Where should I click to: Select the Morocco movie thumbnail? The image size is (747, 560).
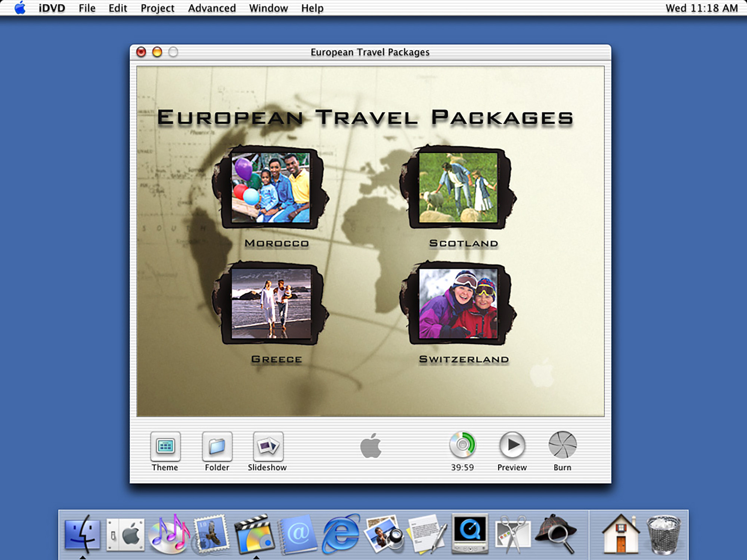coord(271,187)
